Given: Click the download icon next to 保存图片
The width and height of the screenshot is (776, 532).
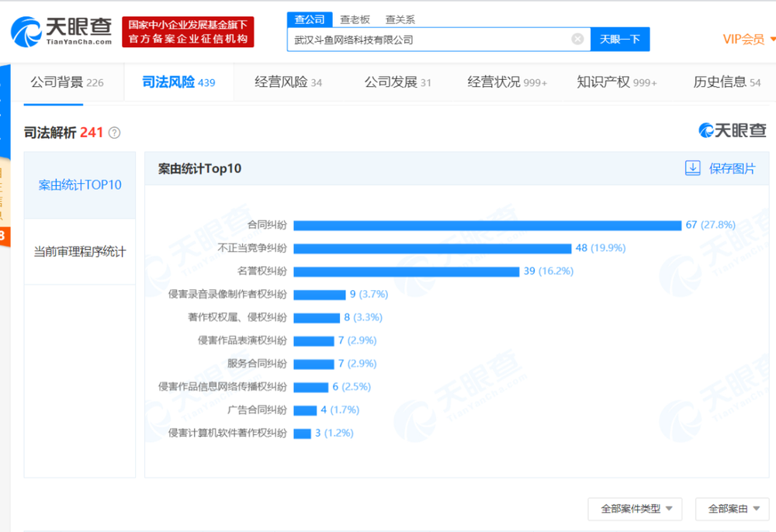Looking at the screenshot, I should [x=692, y=168].
